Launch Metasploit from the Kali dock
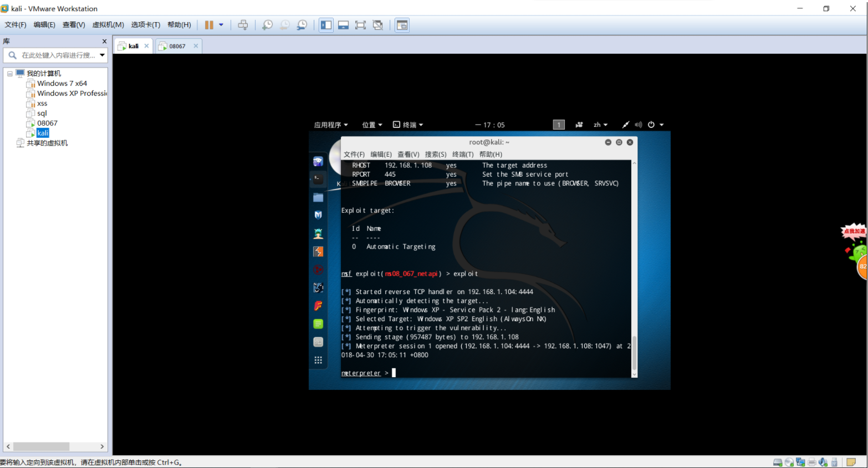Screen dimensions: 868x468 tap(318, 215)
